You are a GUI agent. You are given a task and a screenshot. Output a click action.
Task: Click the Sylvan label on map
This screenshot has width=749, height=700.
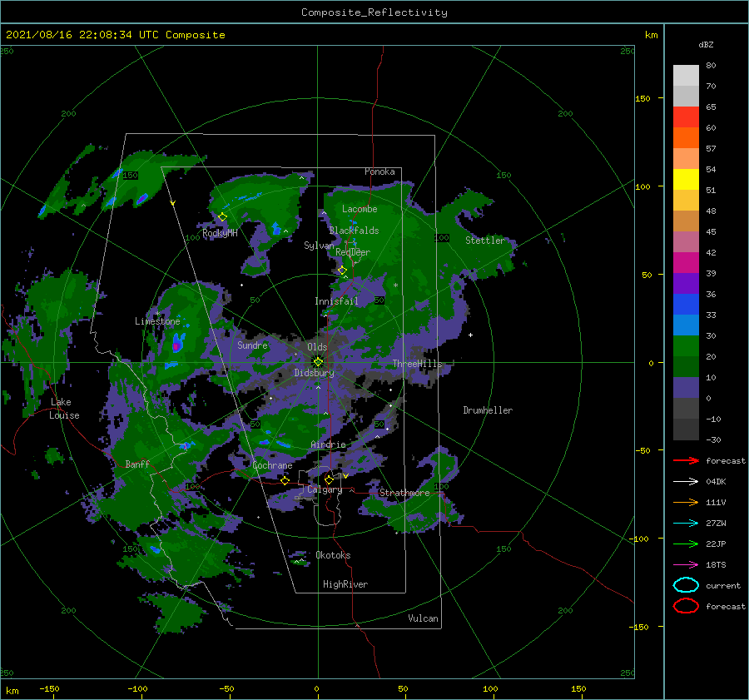(319, 246)
